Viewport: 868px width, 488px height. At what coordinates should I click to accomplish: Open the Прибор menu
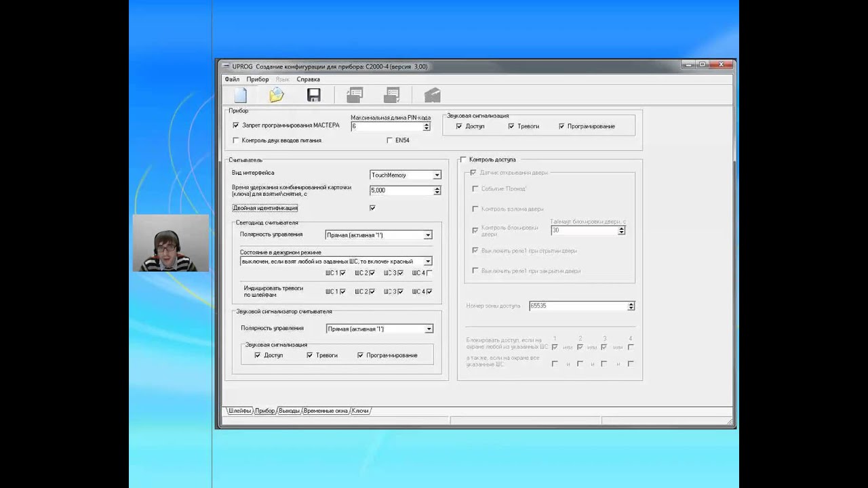tap(258, 79)
